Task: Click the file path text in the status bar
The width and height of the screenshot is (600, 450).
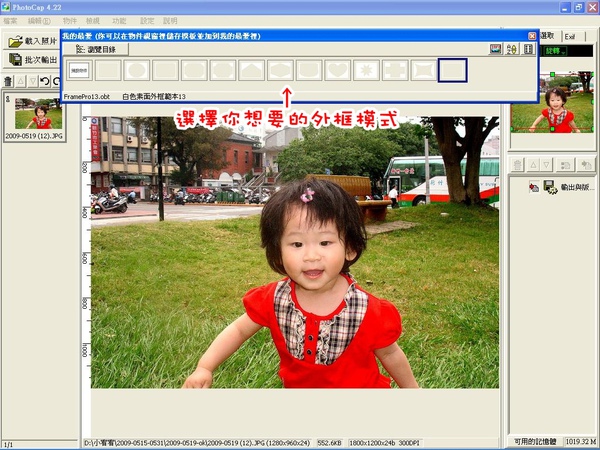Action: (197, 443)
